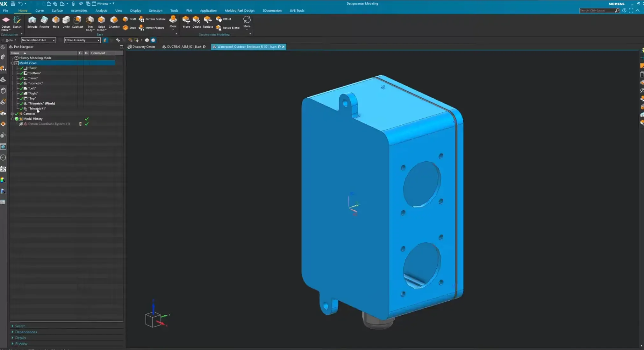This screenshot has height=350, width=644.
Task: Click the microphone icon in quick access bar
Action: (73, 3)
